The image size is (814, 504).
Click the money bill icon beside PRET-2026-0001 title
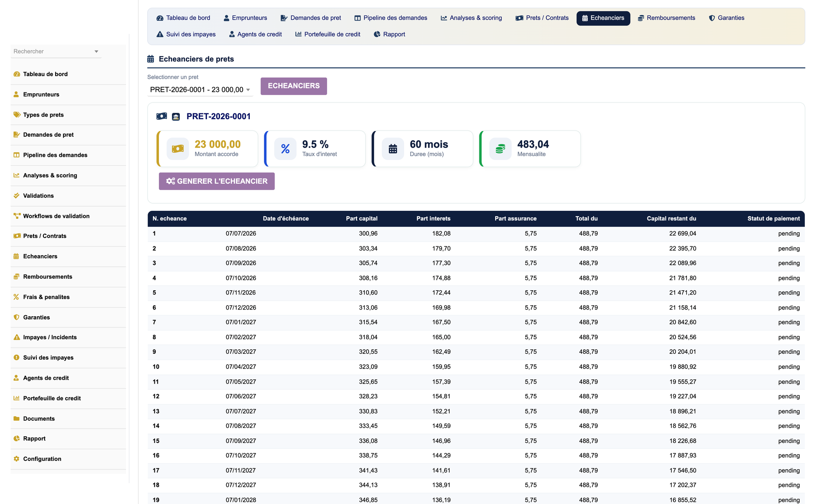[161, 116]
